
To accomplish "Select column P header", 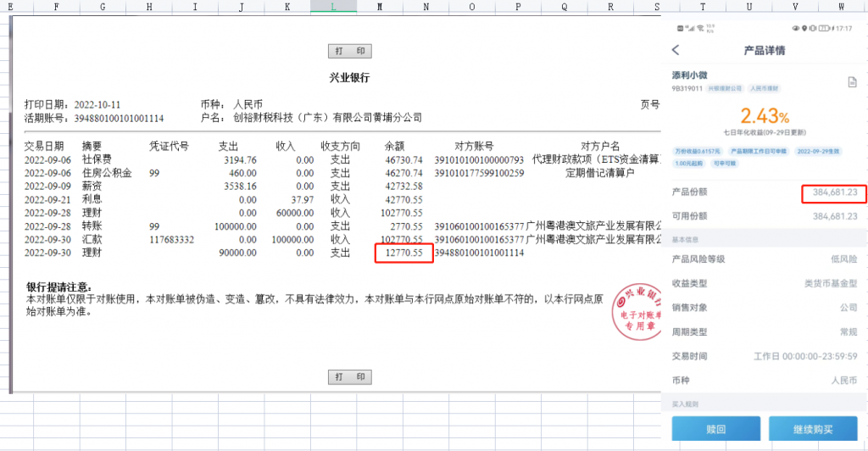I will (518, 7).
